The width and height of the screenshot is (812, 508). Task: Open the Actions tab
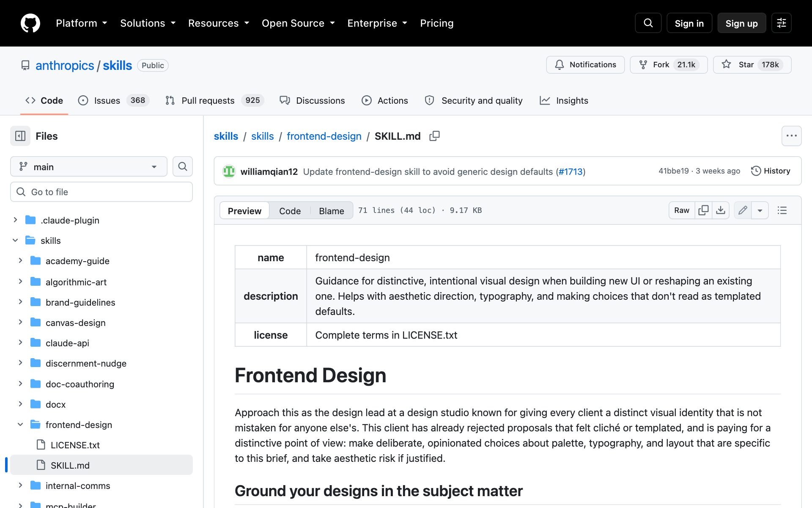tap(385, 100)
